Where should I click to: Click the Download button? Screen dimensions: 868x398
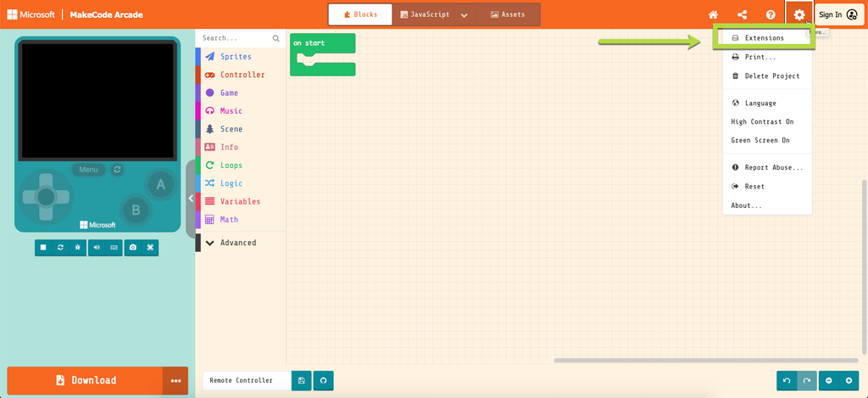tap(85, 380)
